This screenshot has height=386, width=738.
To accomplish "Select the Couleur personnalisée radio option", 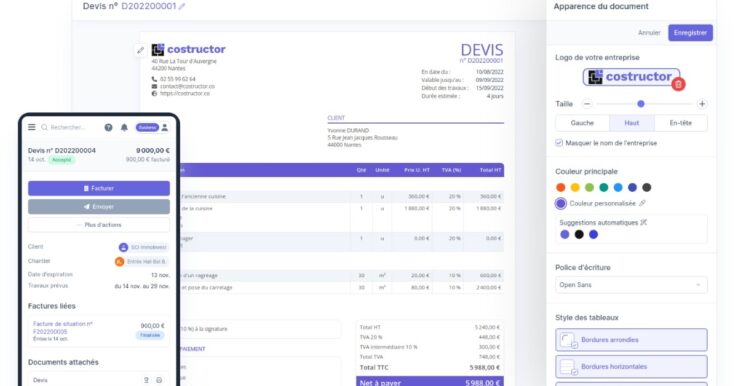I will point(561,203).
